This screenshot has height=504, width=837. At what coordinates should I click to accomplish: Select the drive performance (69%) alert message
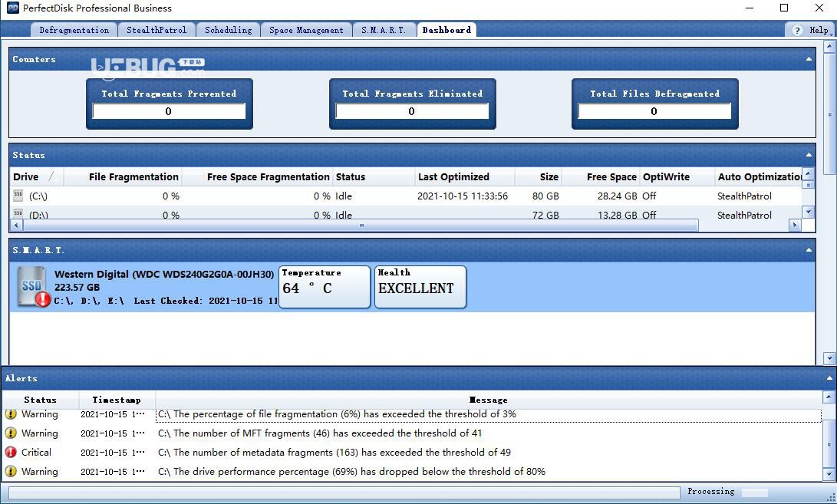pyautogui.click(x=351, y=472)
